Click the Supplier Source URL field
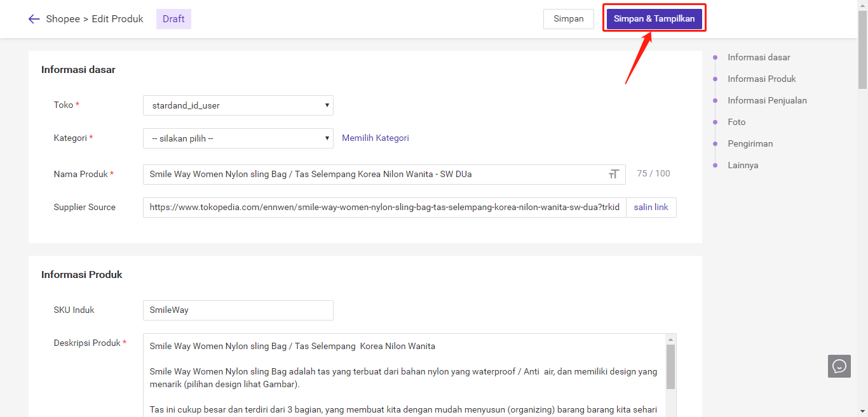 point(384,208)
